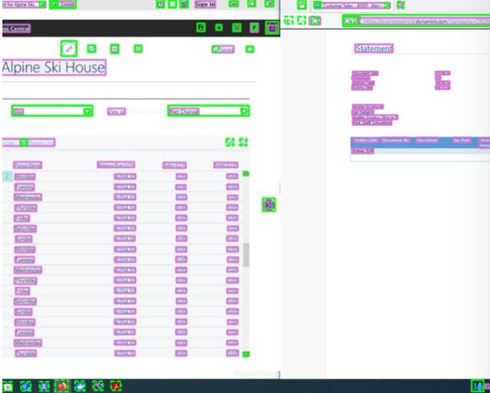Open the Firefox icon in the taskbar
The height and width of the screenshot is (393, 490).
(62, 386)
